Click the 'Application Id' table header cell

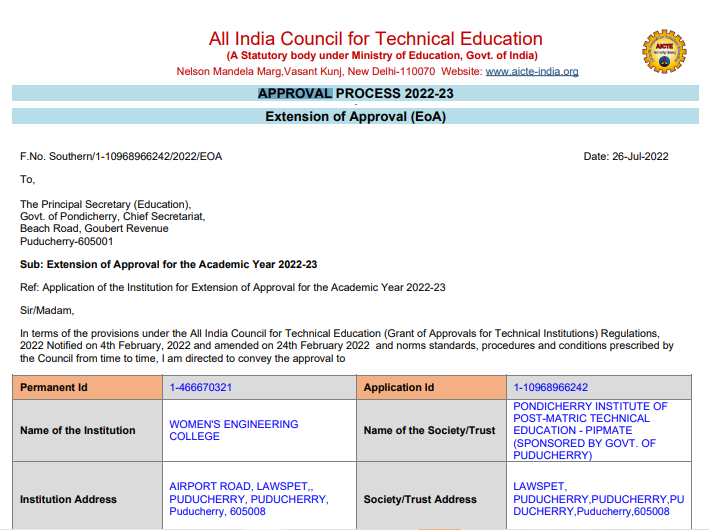[x=431, y=387]
